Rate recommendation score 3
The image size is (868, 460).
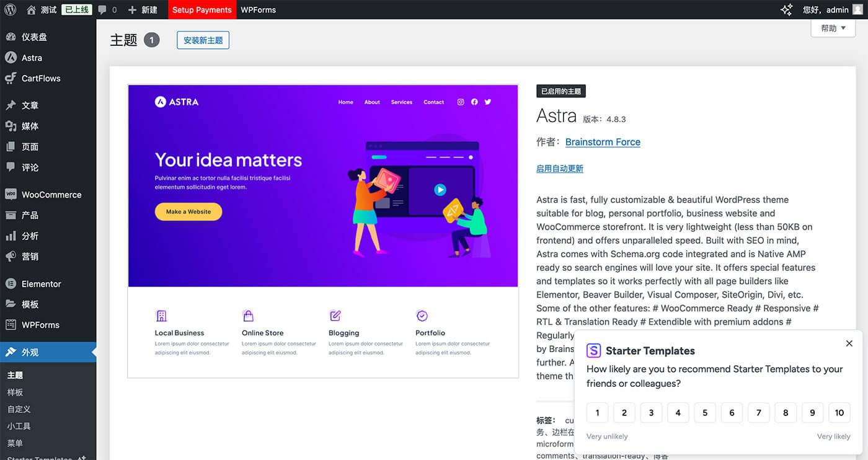[x=651, y=413]
